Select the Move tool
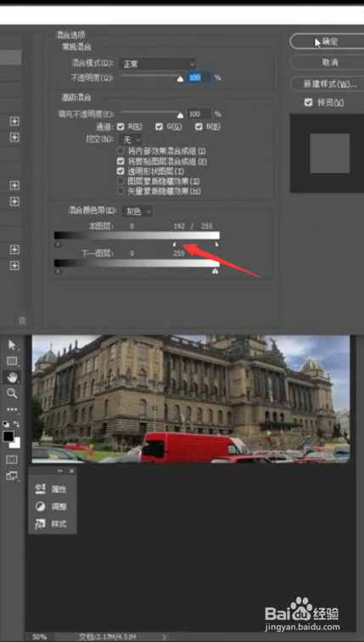The height and width of the screenshot is (642, 364). click(12, 345)
